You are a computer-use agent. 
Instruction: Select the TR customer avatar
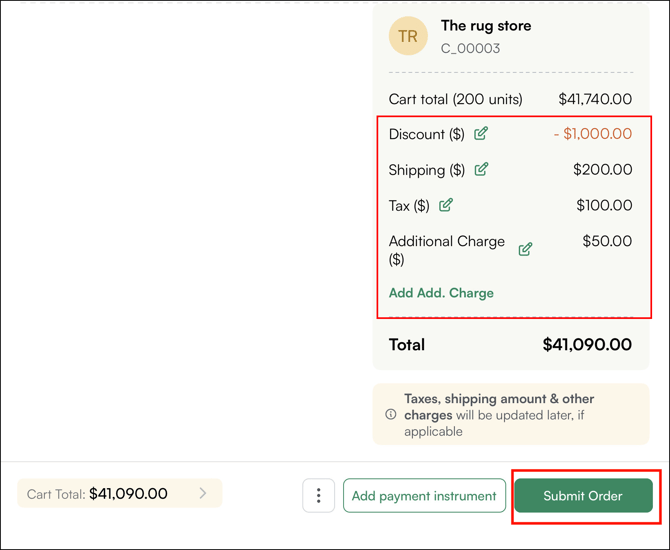pos(408,37)
